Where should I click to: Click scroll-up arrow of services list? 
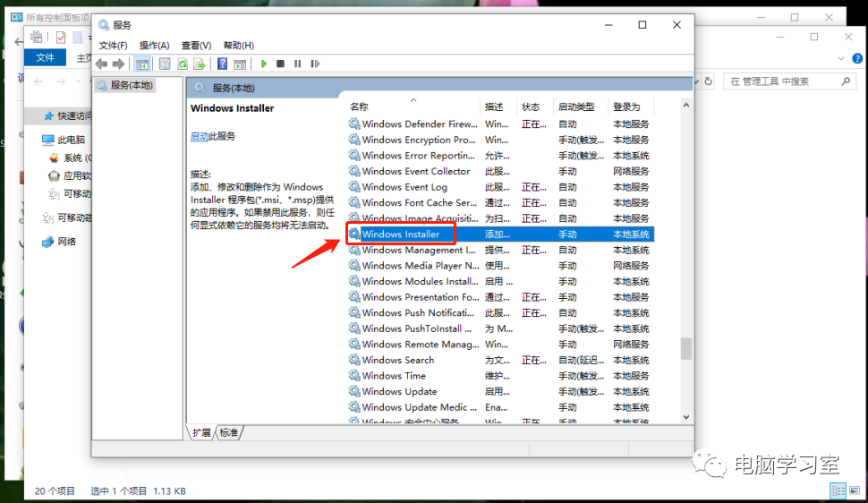pos(686,106)
